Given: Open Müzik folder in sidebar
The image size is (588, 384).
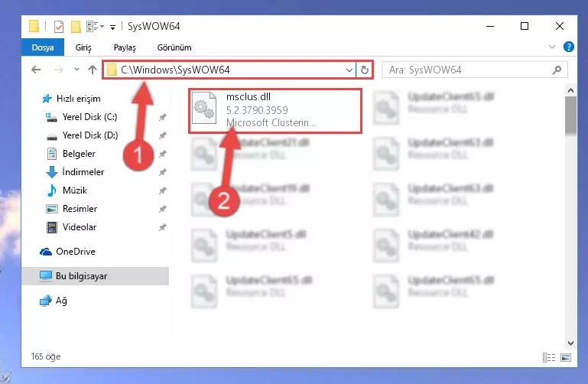Looking at the screenshot, I should pyautogui.click(x=67, y=190).
